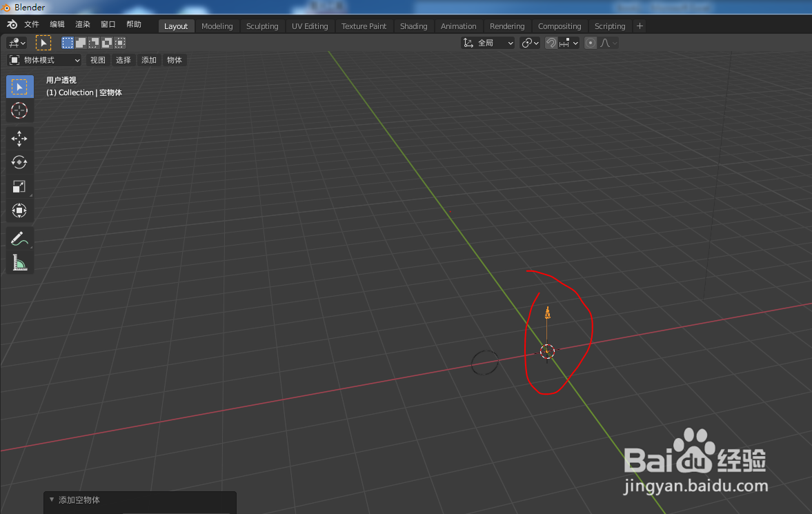This screenshot has height=514, width=812.
Task: Open the 帮助 (Help) menu
Action: (x=134, y=24)
